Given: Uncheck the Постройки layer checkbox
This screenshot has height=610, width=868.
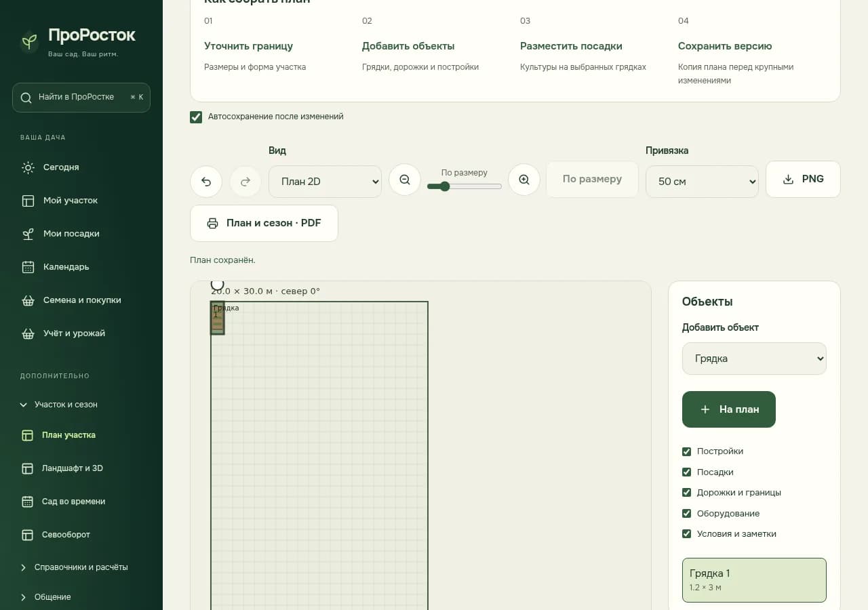Looking at the screenshot, I should (686, 451).
